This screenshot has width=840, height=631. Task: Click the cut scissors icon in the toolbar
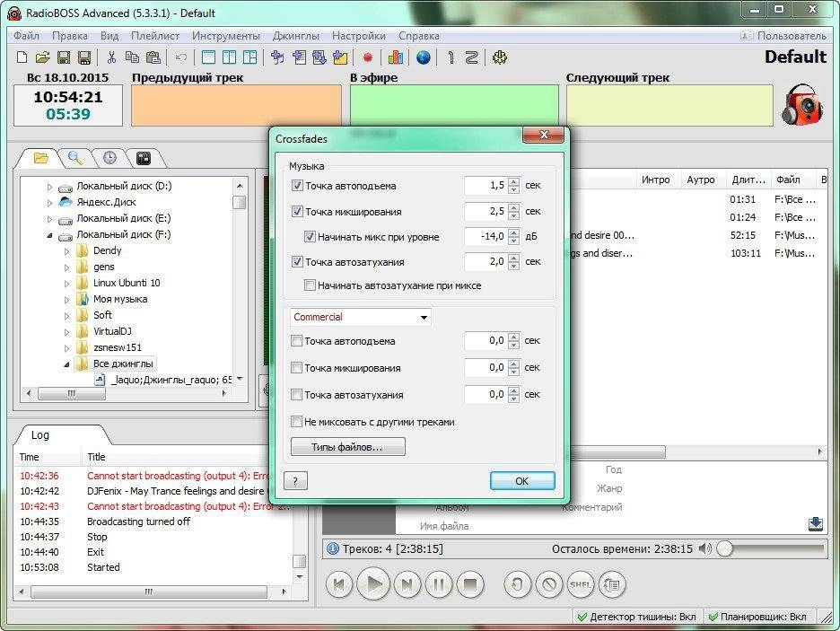111,57
